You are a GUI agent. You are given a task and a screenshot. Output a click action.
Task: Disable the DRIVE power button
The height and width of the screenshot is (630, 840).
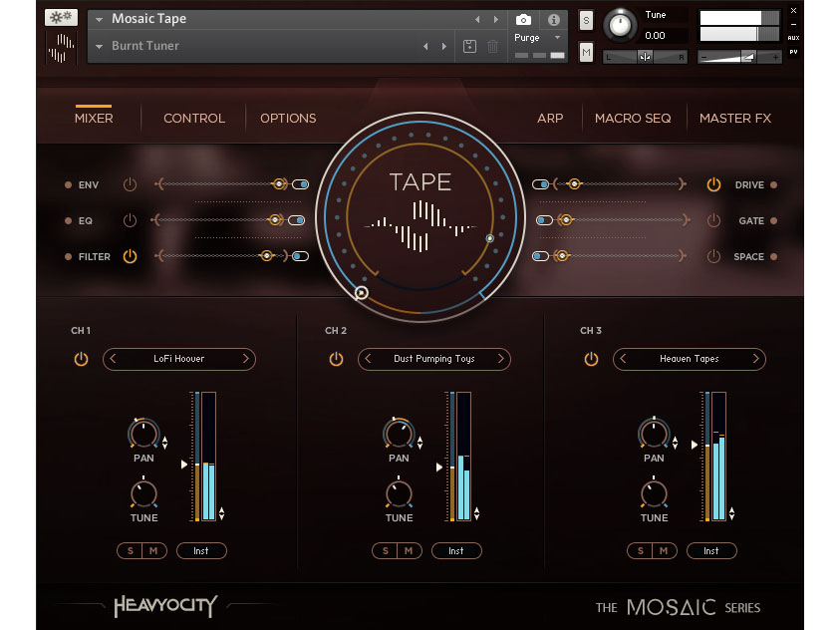point(713,184)
